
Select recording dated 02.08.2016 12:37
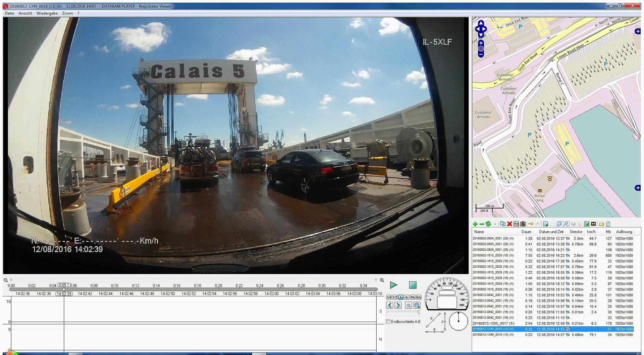click(553, 238)
